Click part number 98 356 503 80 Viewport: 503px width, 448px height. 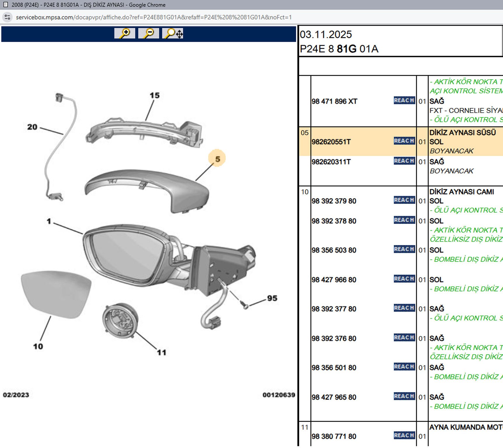click(x=334, y=250)
